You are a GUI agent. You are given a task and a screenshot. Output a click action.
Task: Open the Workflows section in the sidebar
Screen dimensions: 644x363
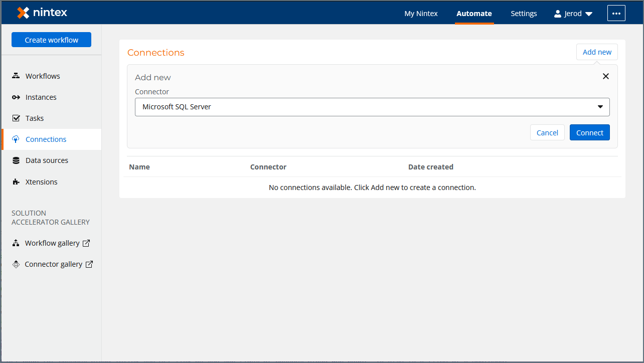coord(42,76)
